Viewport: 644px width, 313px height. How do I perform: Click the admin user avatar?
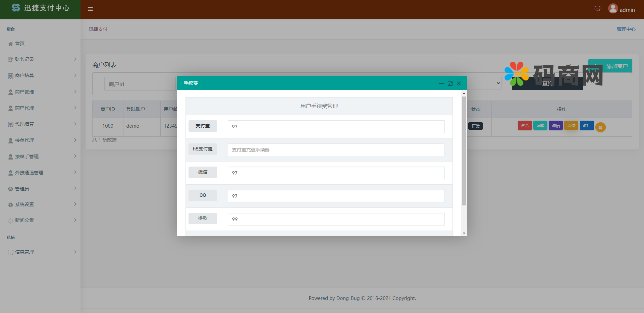(x=613, y=9)
